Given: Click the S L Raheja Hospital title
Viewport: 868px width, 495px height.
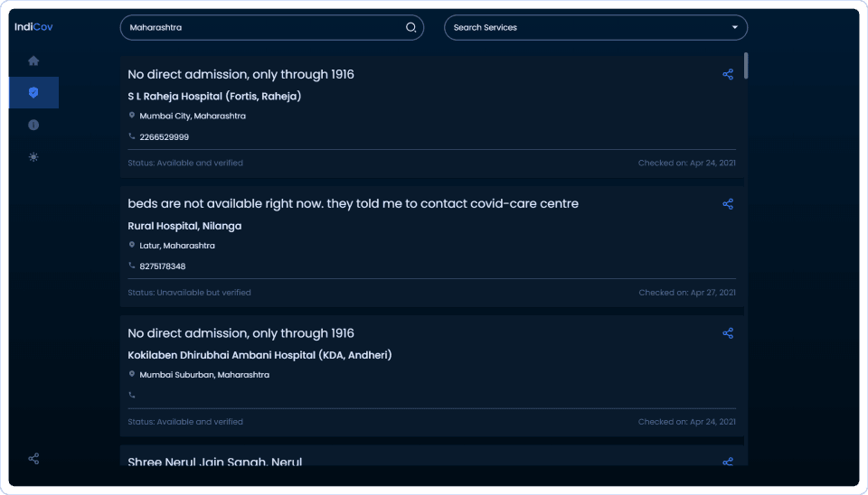Looking at the screenshot, I should point(214,97).
